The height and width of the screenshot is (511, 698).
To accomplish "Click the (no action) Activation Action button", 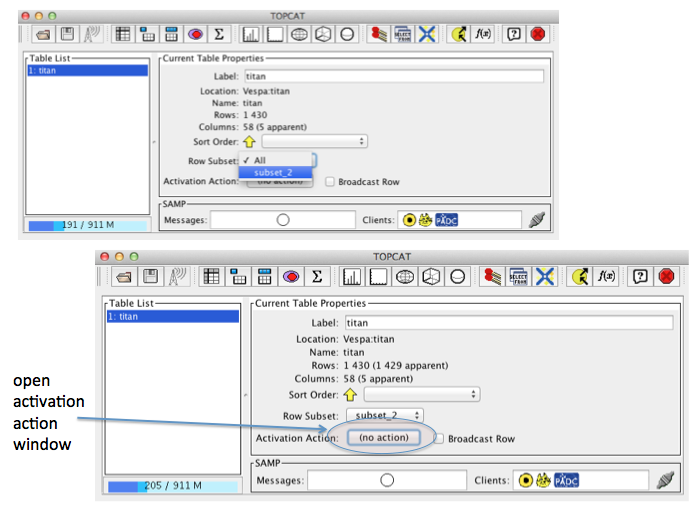I will [x=384, y=438].
